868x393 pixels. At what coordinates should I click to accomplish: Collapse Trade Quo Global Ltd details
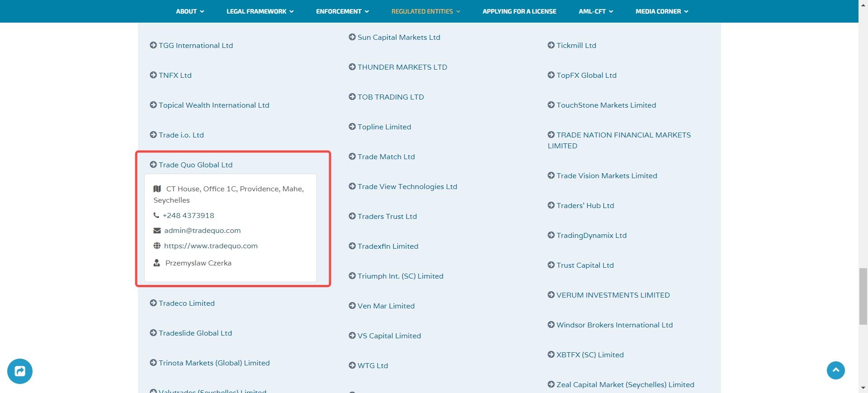click(x=191, y=165)
